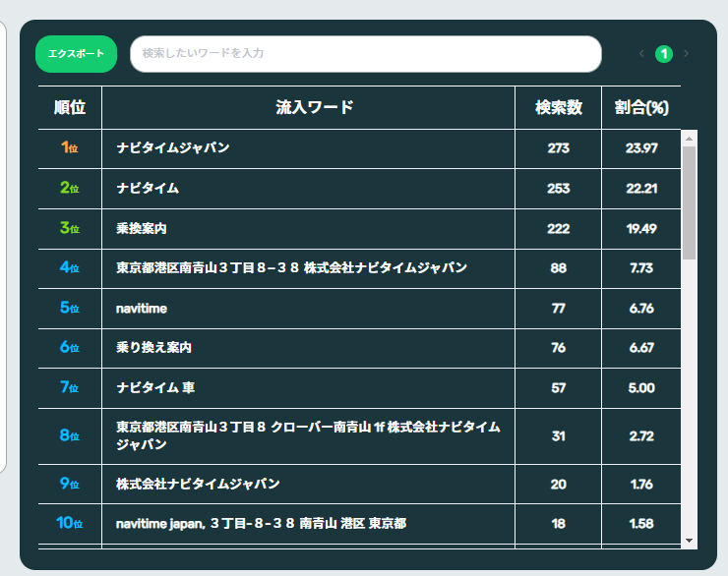Select keyword 東京都港区南青山3丁目8-38 株式会社ナビタイムジャパン
The height and width of the screenshot is (576, 728).
click(x=291, y=268)
